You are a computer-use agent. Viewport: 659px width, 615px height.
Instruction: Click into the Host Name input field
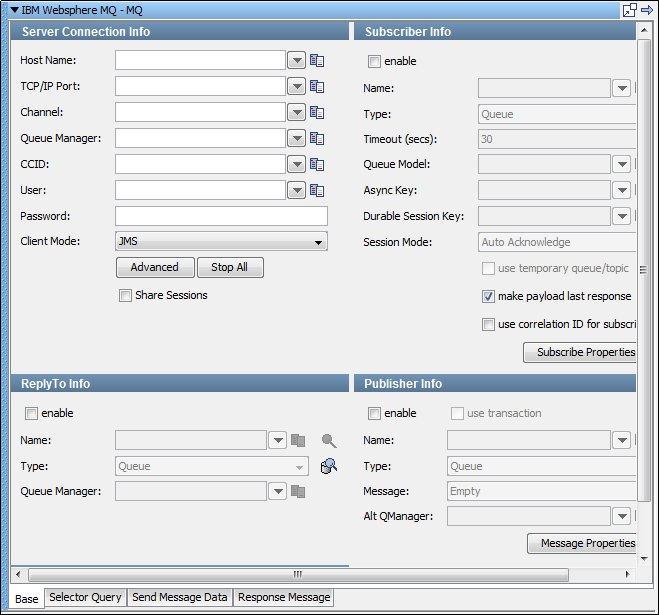coord(200,61)
